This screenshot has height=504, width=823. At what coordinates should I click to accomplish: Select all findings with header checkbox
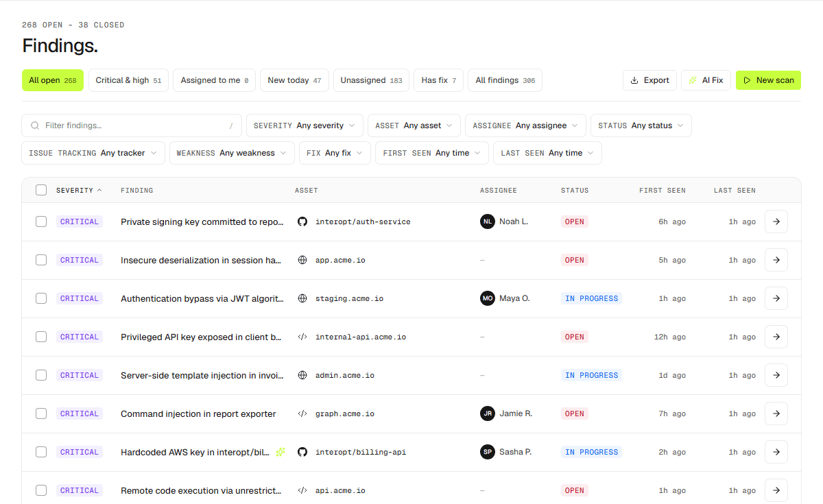tap(41, 190)
